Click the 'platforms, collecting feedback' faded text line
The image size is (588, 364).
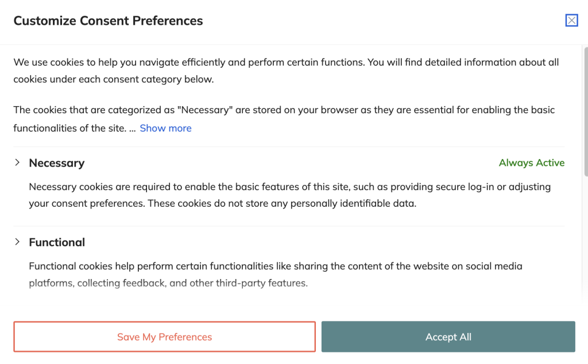(168, 283)
